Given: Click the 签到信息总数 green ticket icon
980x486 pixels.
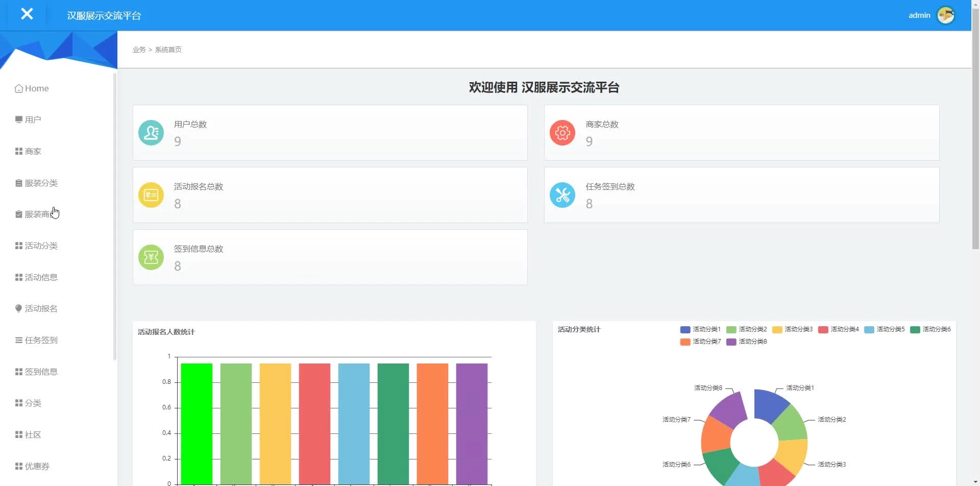Looking at the screenshot, I should [151, 257].
